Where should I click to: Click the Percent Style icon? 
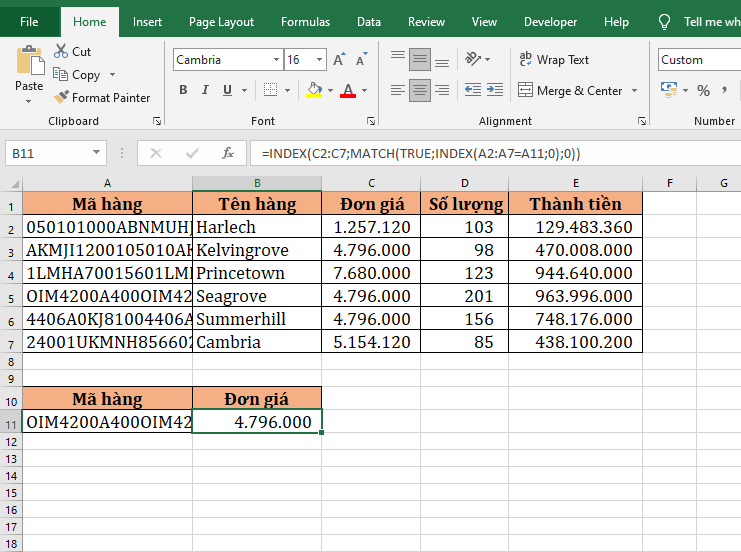pyautogui.click(x=703, y=91)
